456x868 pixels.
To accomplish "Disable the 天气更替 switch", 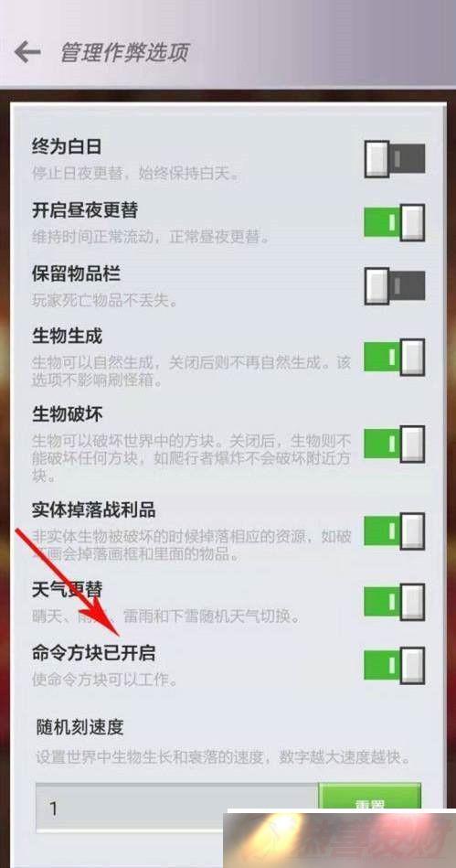I will [x=395, y=602].
